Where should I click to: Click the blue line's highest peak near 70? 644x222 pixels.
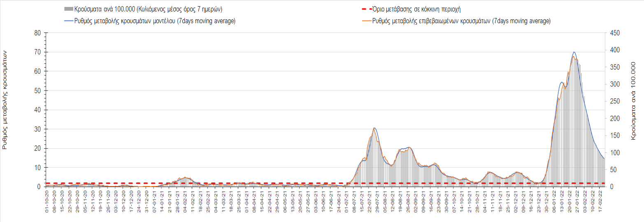574,52
